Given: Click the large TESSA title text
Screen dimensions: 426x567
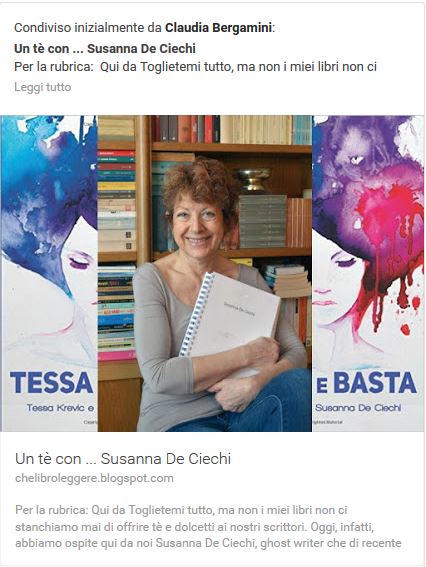Looking at the screenshot, I should (52, 383).
